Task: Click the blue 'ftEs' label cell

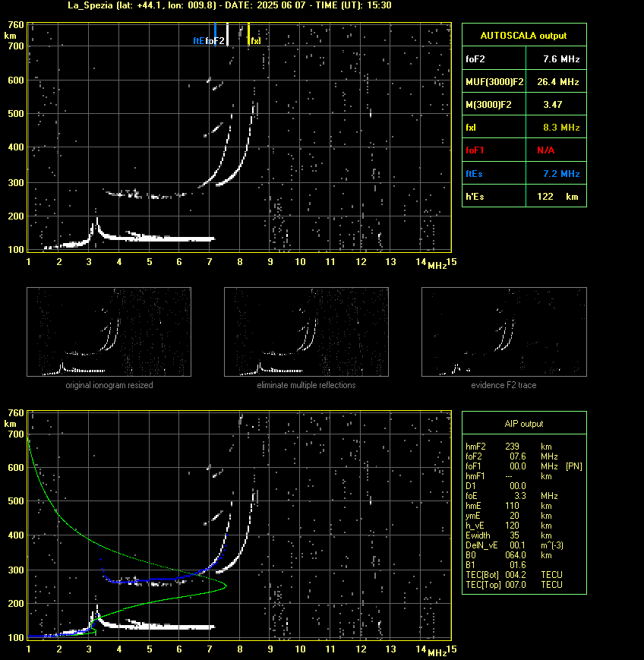Action: pyautogui.click(x=494, y=173)
